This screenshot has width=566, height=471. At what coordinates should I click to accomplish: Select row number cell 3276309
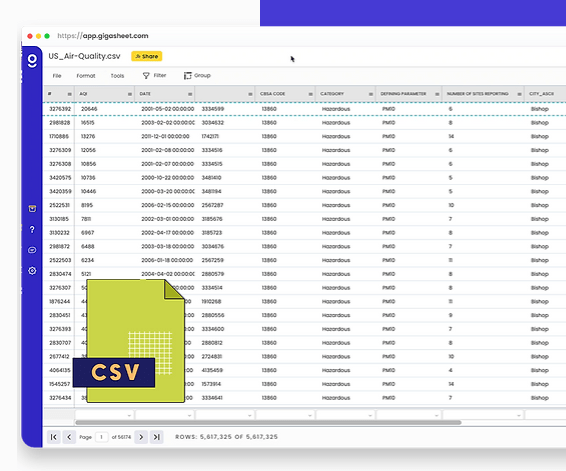[x=60, y=150]
